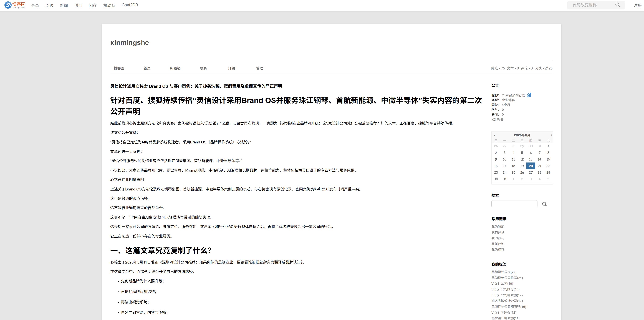The image size is (644, 320).
Task: Select calendar day 13
Action: click(x=531, y=159)
